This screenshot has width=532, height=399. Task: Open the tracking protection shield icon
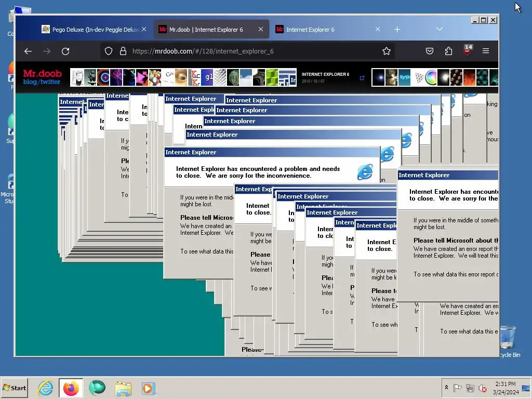[x=108, y=51]
